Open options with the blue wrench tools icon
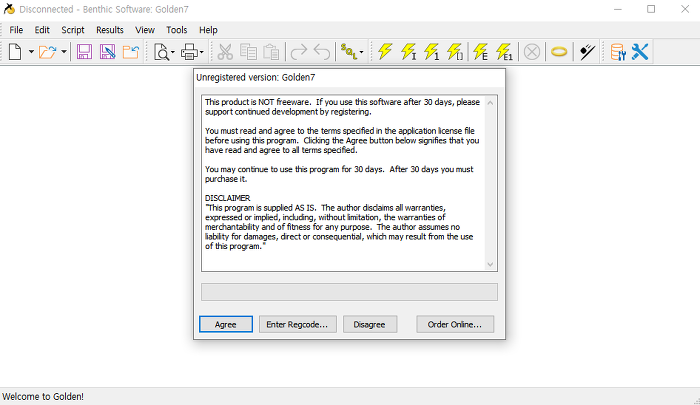Viewport: 700px width, 405px height. 640,52
